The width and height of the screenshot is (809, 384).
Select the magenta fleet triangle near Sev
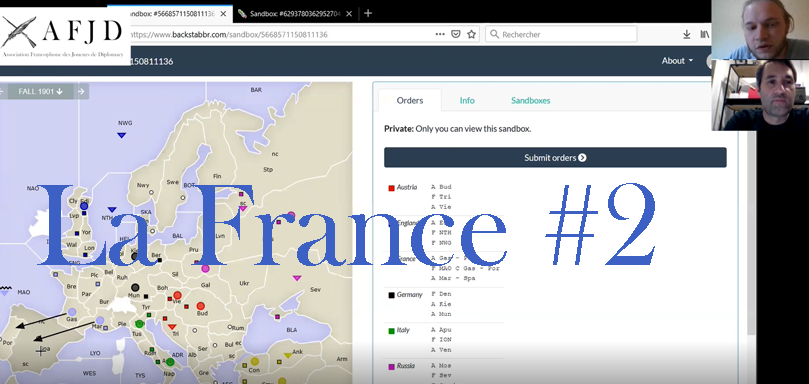tap(297, 278)
